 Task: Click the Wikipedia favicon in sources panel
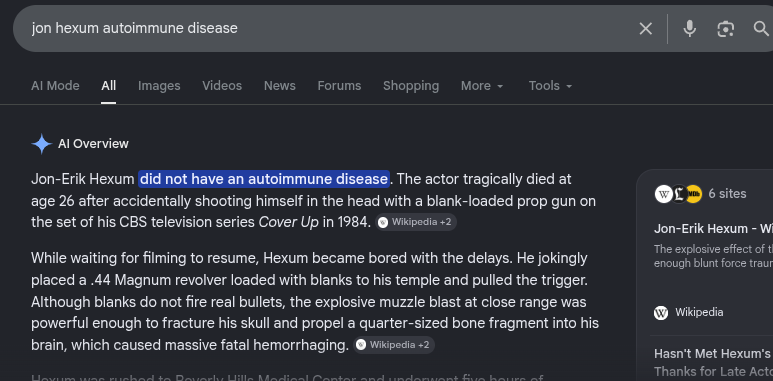[x=661, y=312]
